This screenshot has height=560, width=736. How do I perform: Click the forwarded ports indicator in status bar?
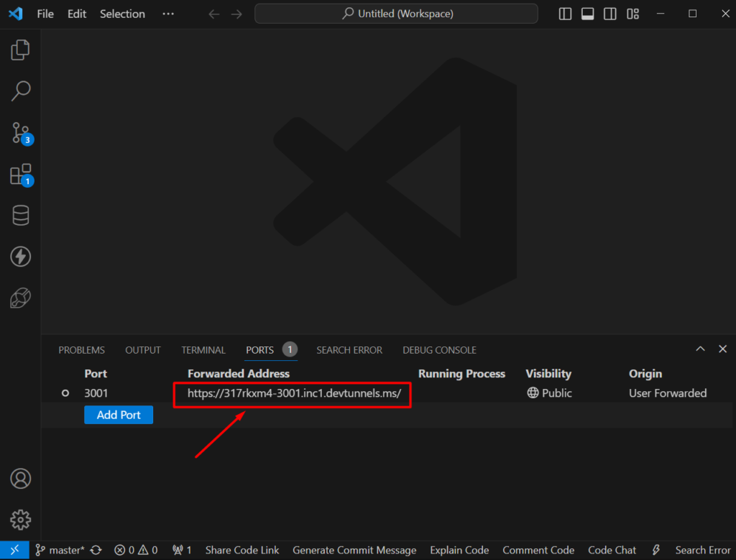pyautogui.click(x=182, y=550)
